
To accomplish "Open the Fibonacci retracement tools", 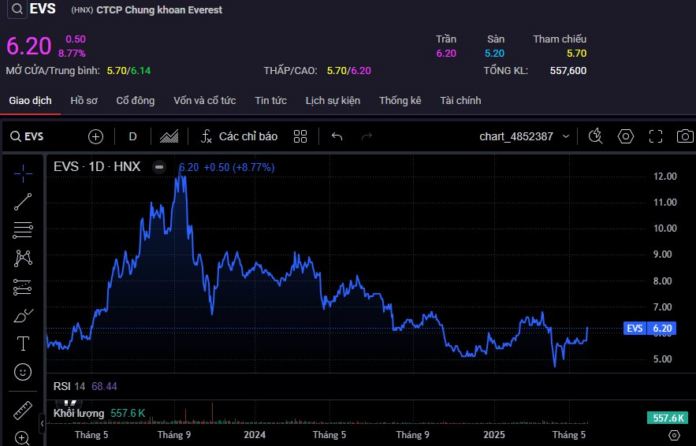I will click(23, 230).
